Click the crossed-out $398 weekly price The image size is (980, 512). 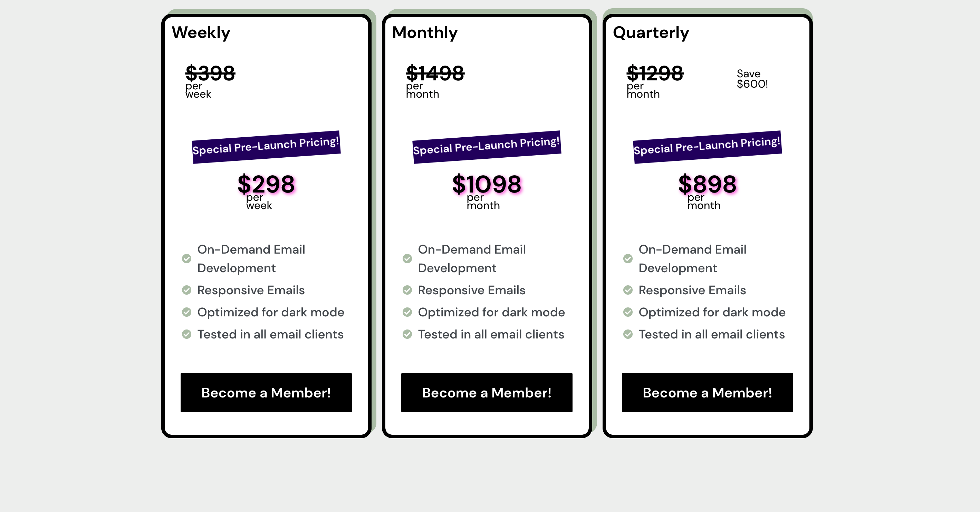point(210,73)
